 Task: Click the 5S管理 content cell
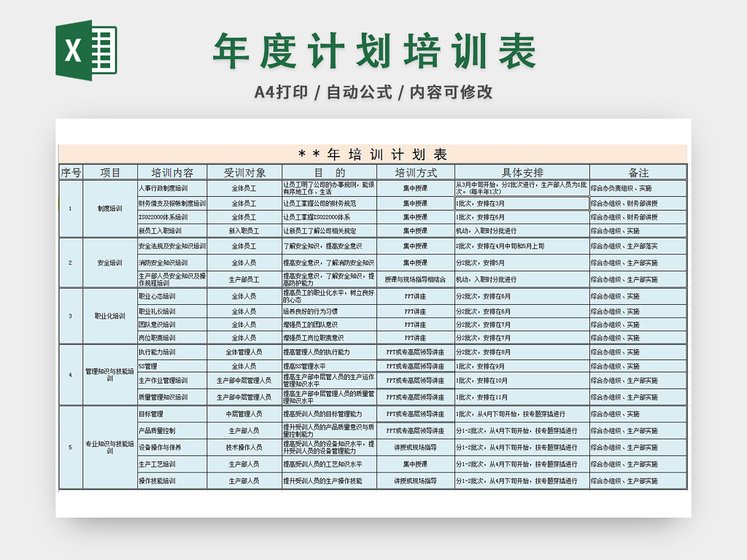click(172, 366)
